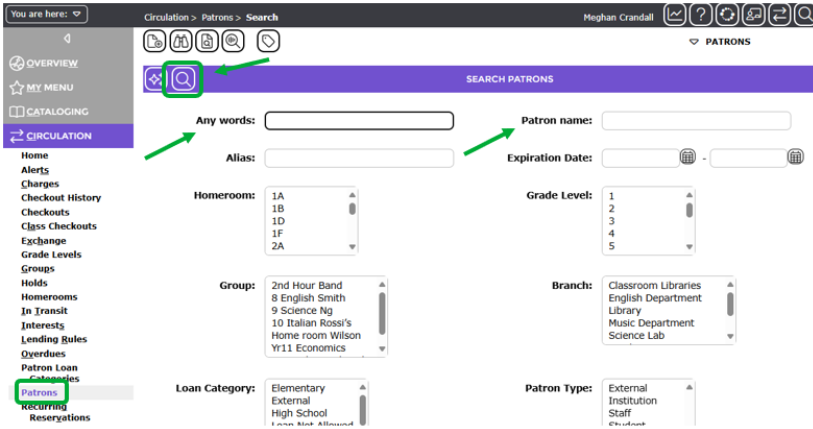The height and width of the screenshot is (429, 813).
Task: Collapse the sidebar with the left arrow
Action: [67, 38]
